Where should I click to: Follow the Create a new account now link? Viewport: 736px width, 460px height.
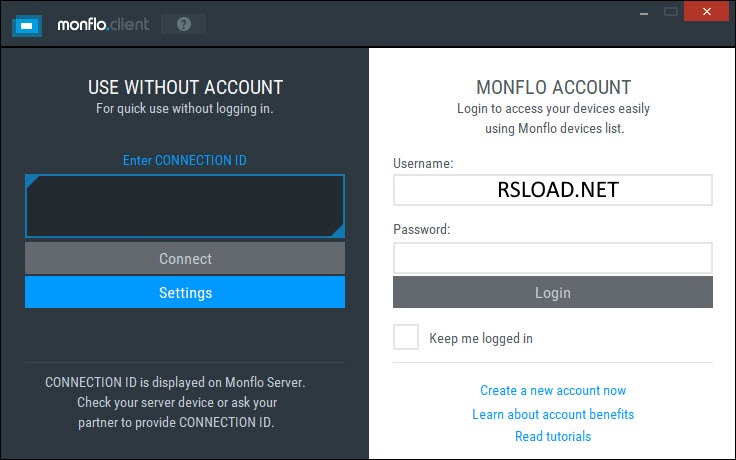pos(553,390)
